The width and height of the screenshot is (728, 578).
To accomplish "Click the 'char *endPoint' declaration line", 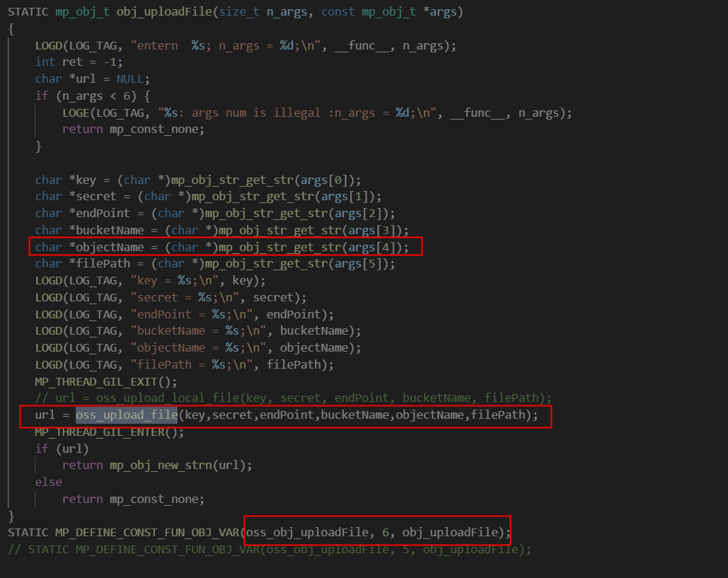I will coord(215,214).
